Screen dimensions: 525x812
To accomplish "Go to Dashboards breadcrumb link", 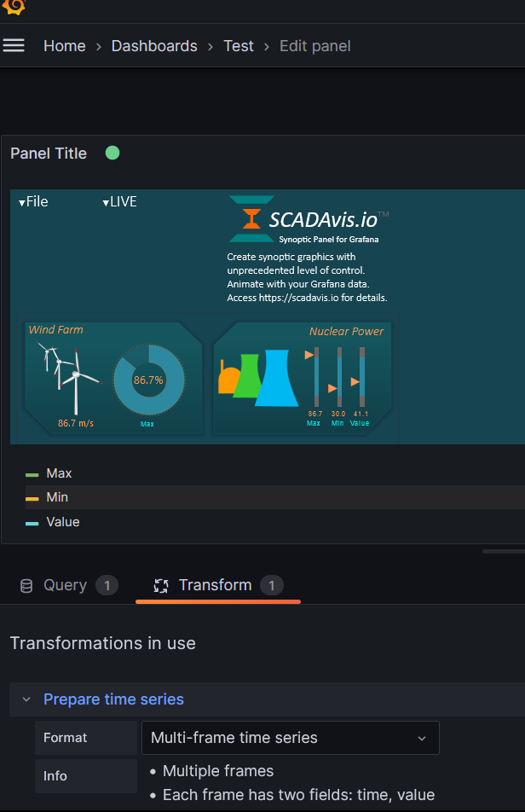I will [154, 46].
